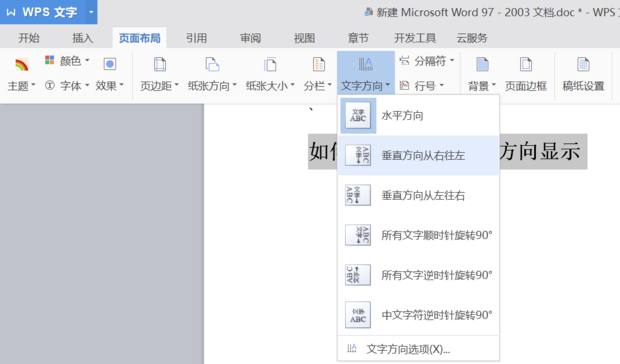
Task: Expand the 背景 dropdown arrow
Action: (493, 85)
